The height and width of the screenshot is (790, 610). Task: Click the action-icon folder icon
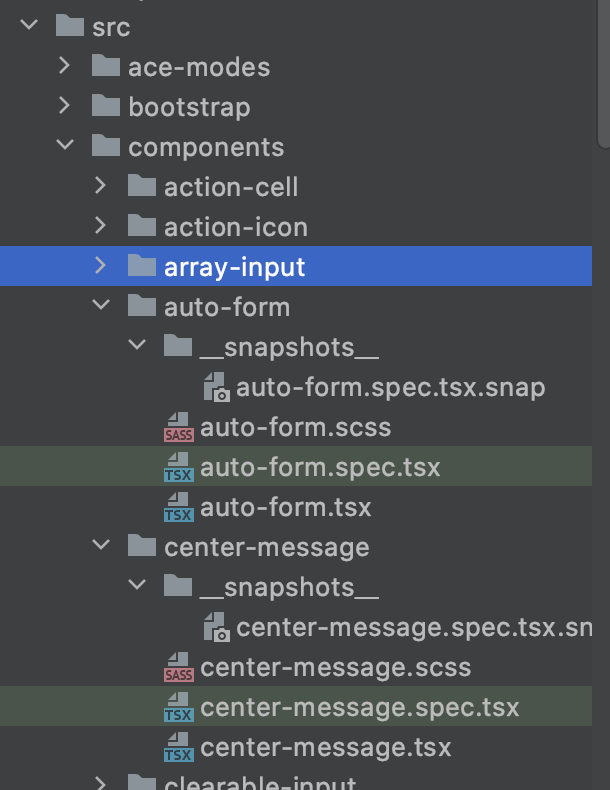click(x=142, y=225)
